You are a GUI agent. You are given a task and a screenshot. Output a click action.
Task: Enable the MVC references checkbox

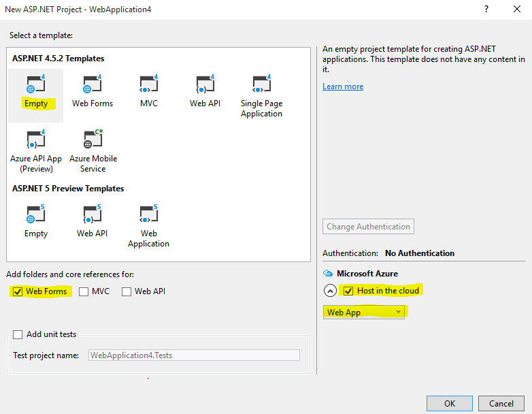point(84,291)
